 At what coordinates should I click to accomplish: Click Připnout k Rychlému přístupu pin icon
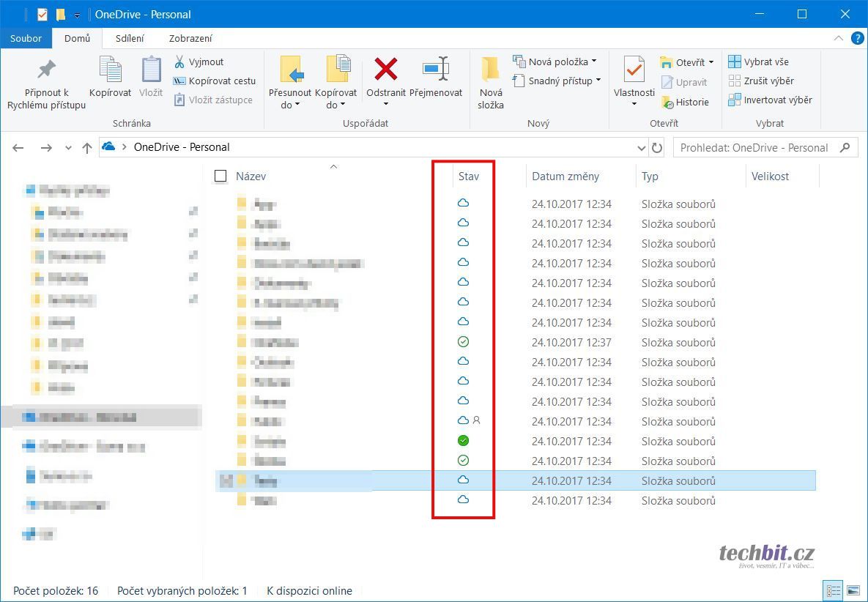coord(46,70)
